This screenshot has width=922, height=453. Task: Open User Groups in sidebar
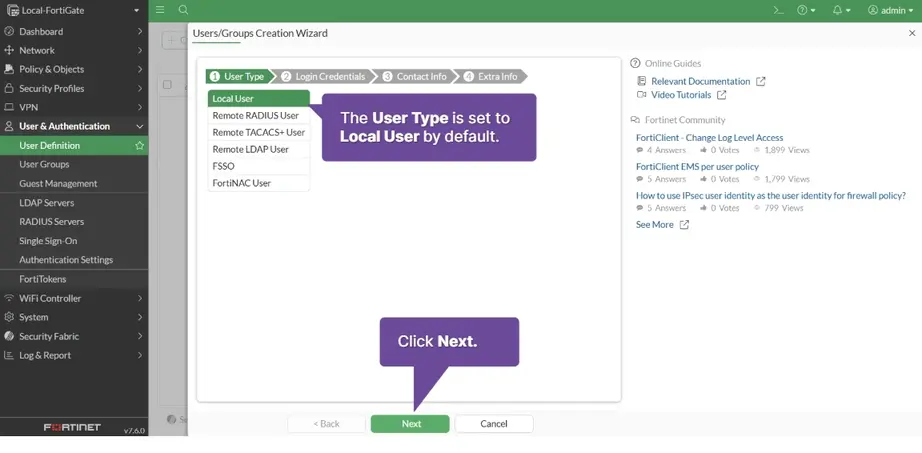(x=74, y=164)
